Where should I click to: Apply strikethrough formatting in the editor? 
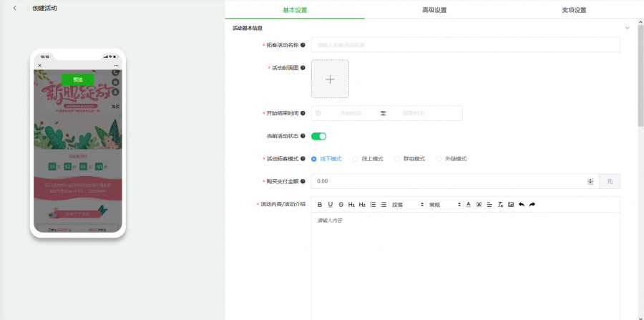pyautogui.click(x=341, y=205)
